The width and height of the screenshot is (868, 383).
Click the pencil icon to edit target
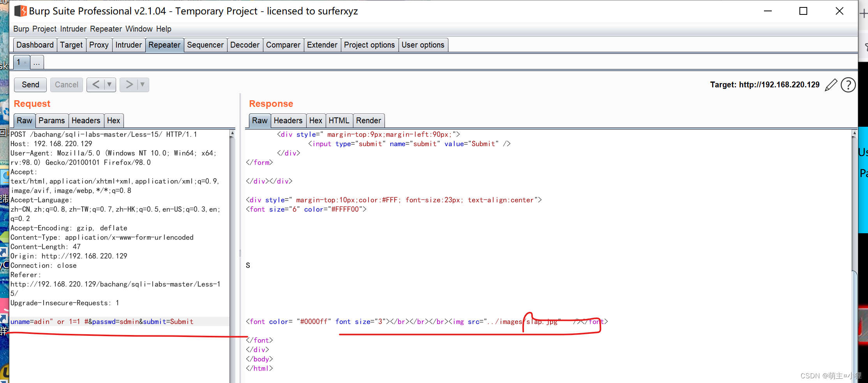[x=831, y=85]
